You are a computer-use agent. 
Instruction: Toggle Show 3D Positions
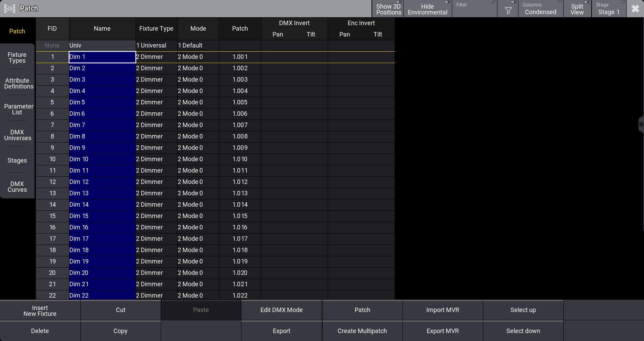388,9
